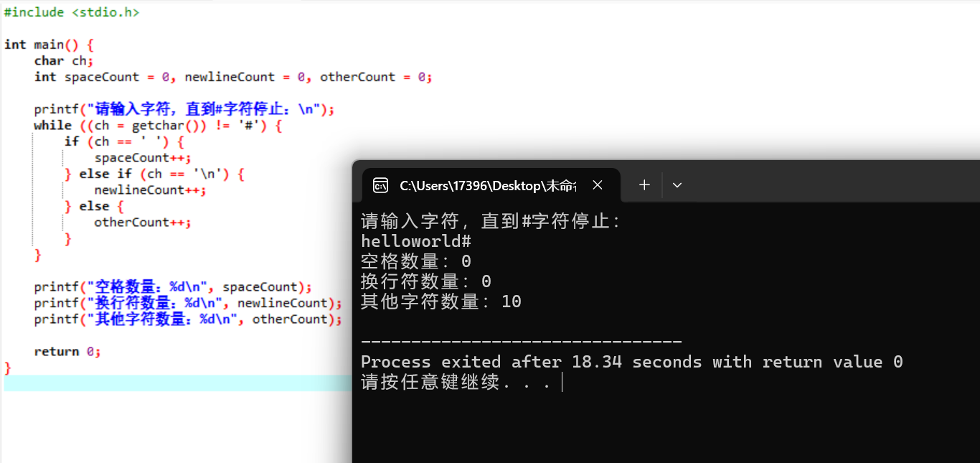Image resolution: width=980 pixels, height=463 pixels.
Task: Click the while getchar loop line
Action: tap(158, 126)
